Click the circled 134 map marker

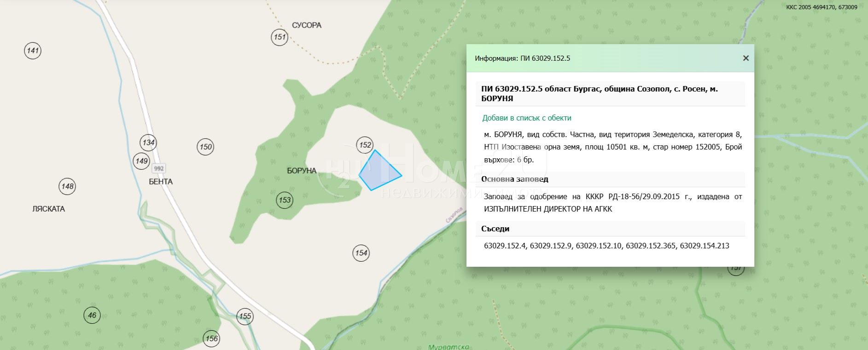148,142
